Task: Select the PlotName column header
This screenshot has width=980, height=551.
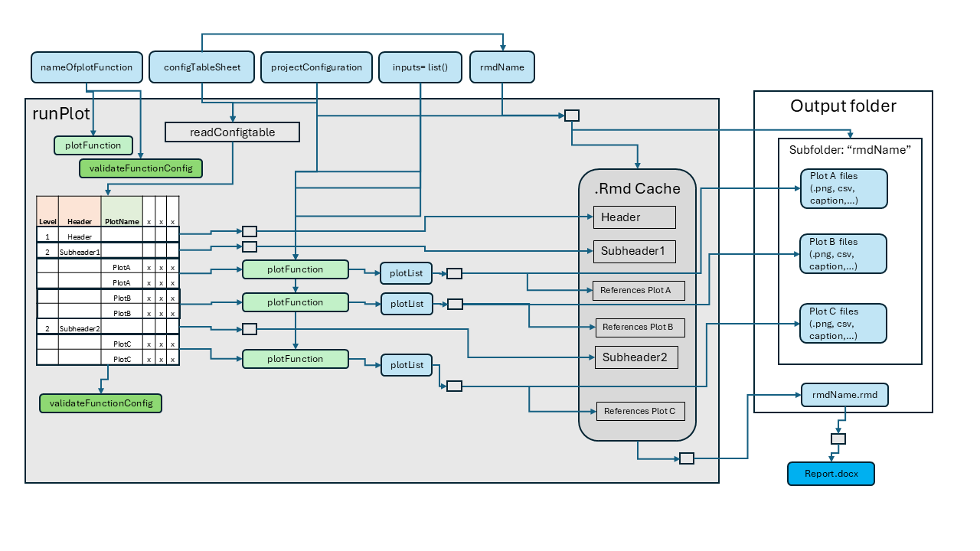Action: [x=122, y=221]
